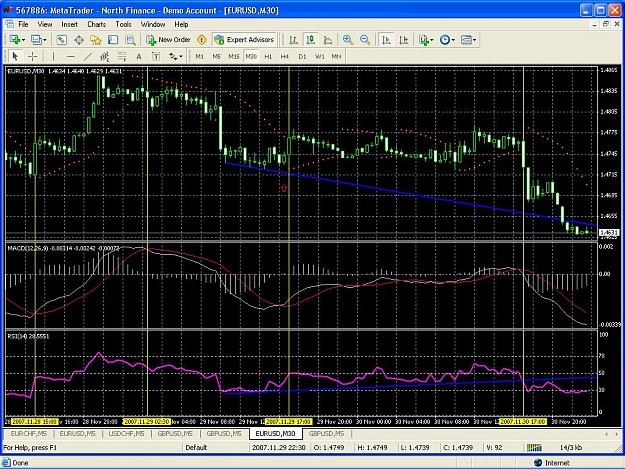Viewport: 625px width, 469px height.
Task: Select the Cursor arrow tool
Action: [15, 56]
